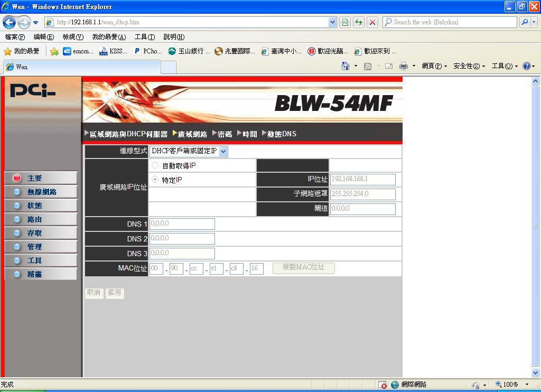This screenshot has width=541, height=392.
Task: Open the 工具(O) command bar menu
Action: (x=505, y=66)
